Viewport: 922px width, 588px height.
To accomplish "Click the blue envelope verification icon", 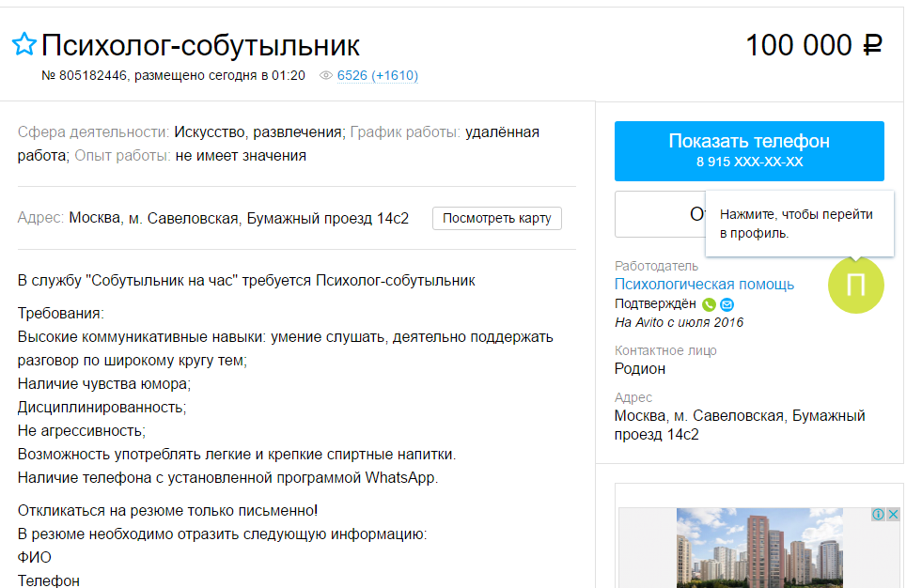I will click(x=725, y=305).
